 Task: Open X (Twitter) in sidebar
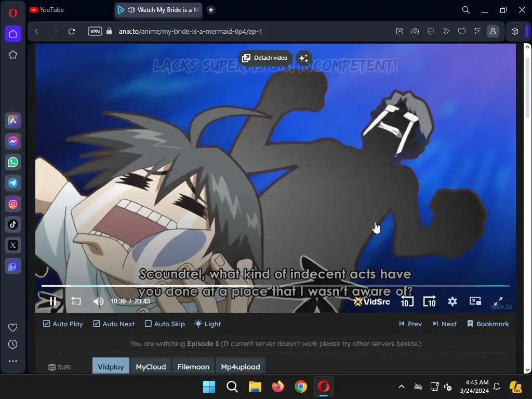click(13, 245)
